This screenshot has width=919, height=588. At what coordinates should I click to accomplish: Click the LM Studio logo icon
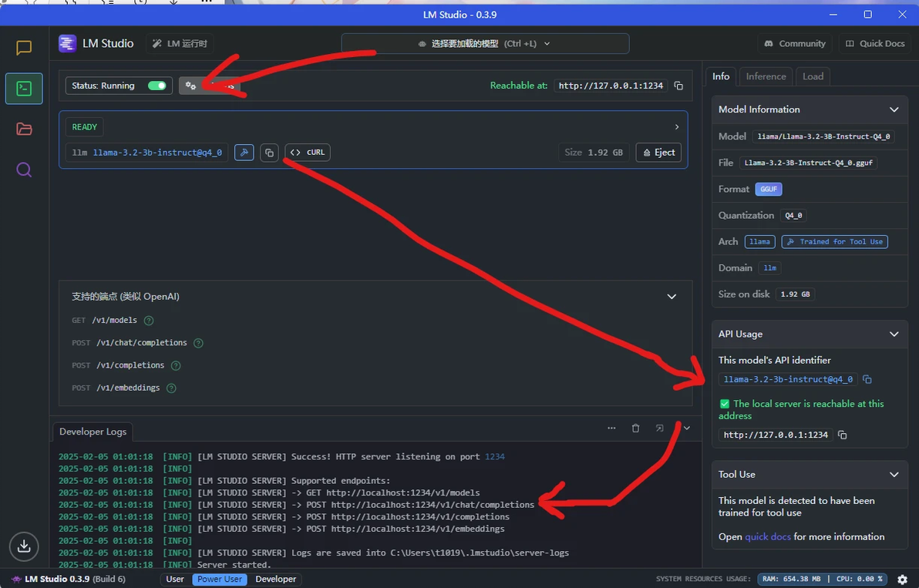point(67,43)
